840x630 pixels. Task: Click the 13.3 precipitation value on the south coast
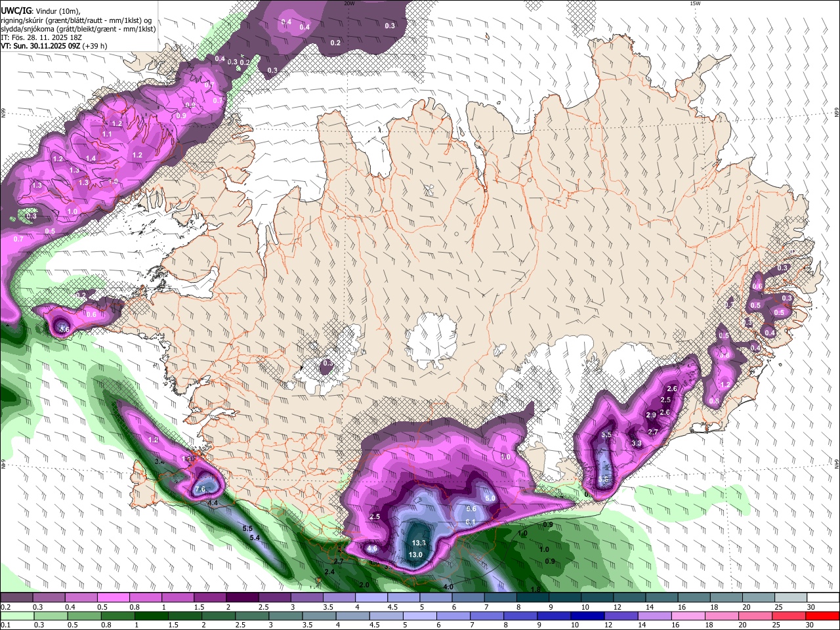(x=419, y=543)
